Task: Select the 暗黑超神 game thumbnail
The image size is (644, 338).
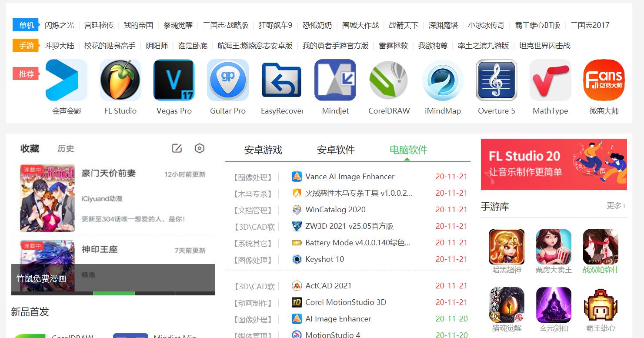Action: click(507, 247)
